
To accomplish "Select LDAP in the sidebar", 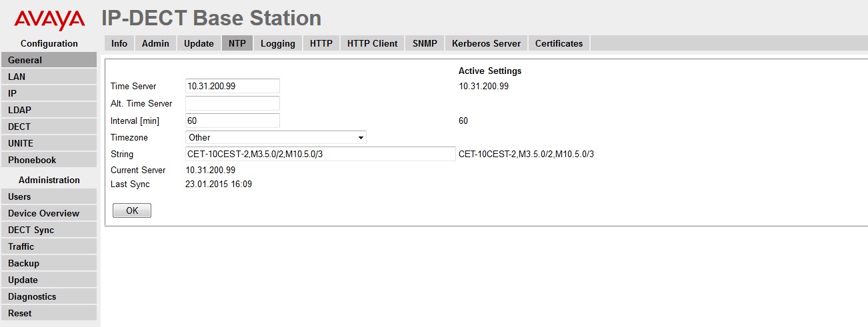I will tap(49, 110).
